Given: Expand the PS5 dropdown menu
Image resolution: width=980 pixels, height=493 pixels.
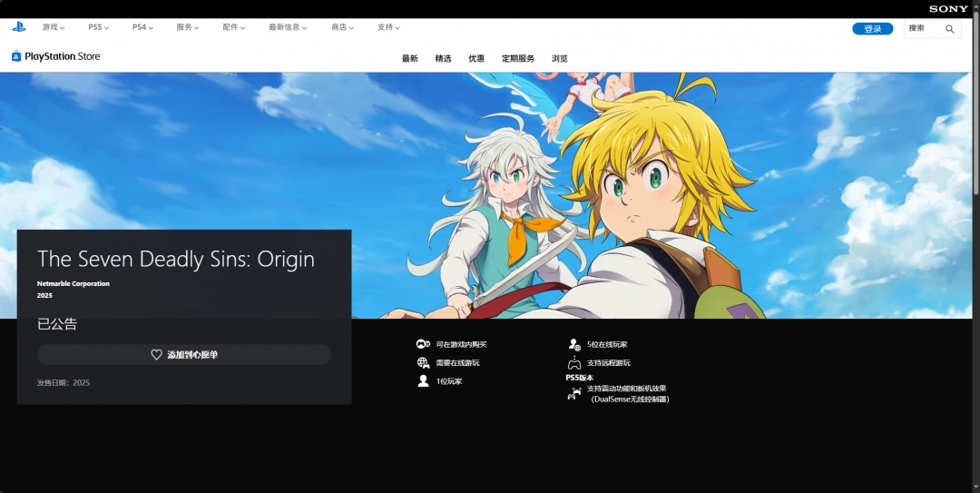Looking at the screenshot, I should (x=98, y=27).
